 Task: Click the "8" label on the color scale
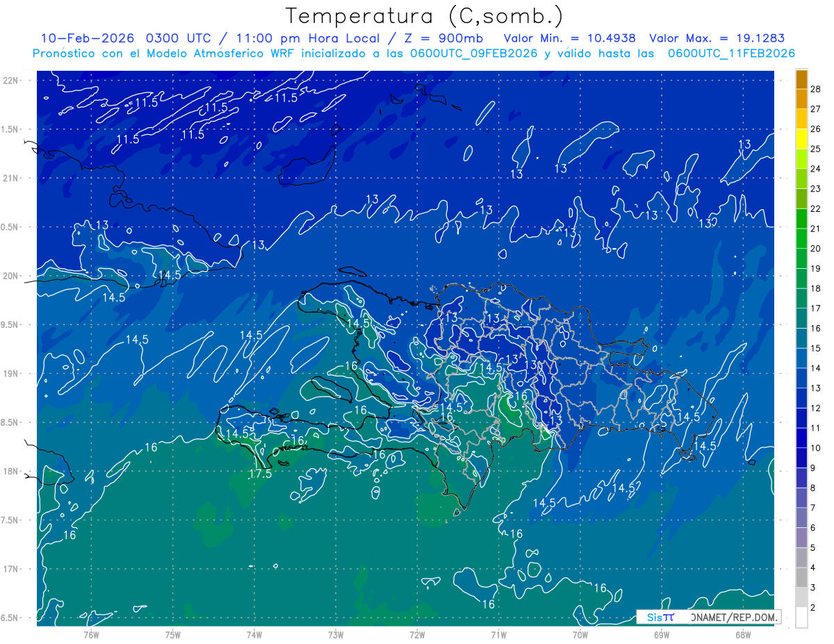pos(813,488)
